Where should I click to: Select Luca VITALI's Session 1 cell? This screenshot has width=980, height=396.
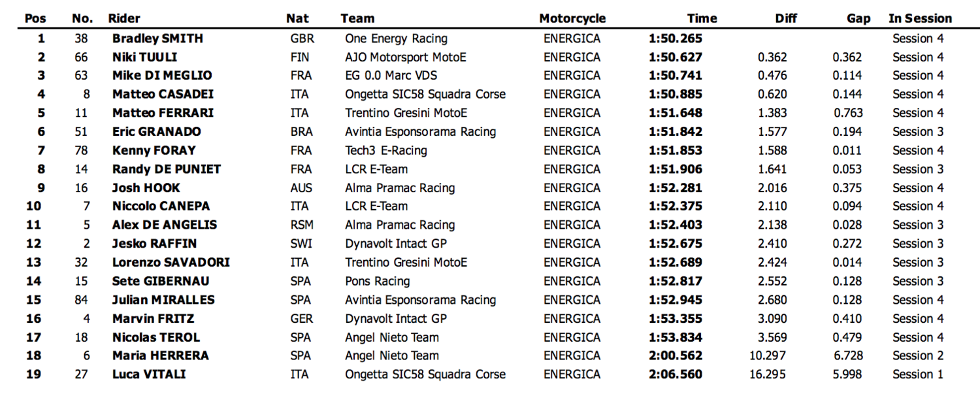tap(918, 374)
